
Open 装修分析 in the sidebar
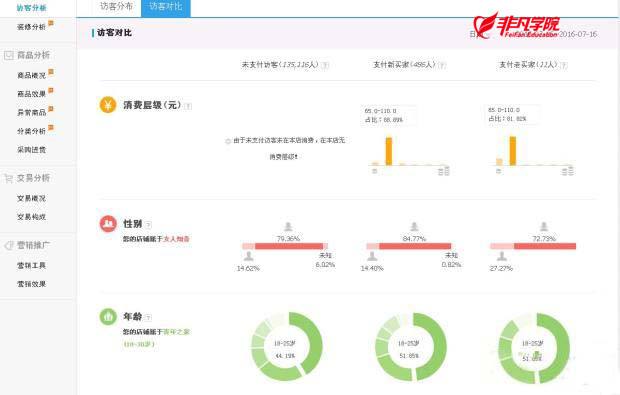pos(31,27)
